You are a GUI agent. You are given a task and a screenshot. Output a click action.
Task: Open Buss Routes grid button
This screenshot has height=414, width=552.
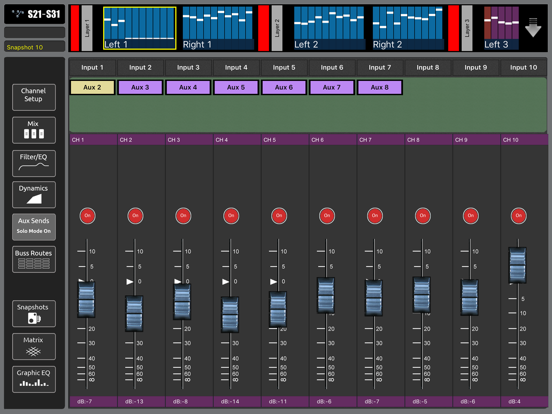[x=34, y=259]
